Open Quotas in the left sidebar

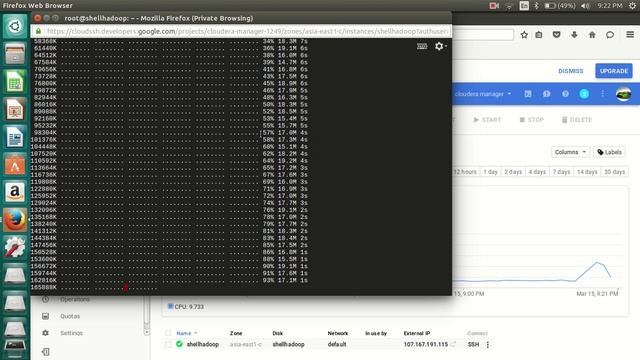coord(70,316)
